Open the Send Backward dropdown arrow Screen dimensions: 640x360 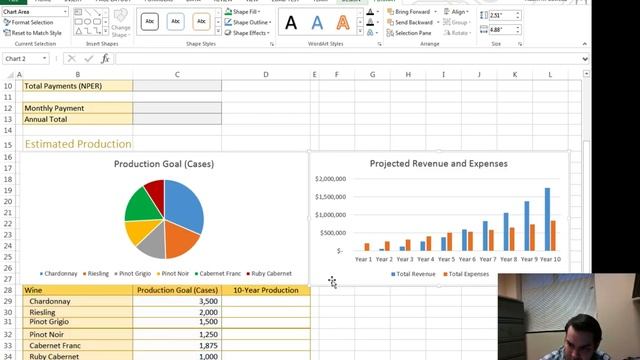[438, 22]
